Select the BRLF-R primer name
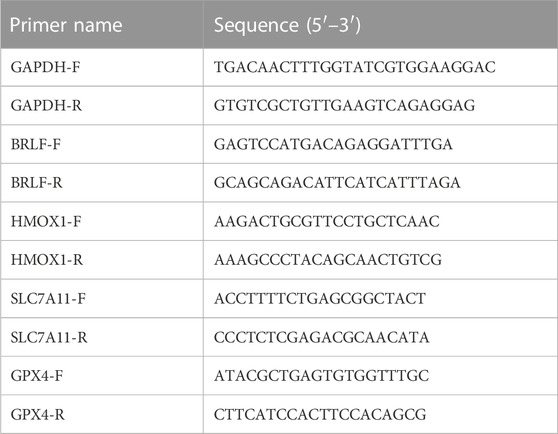The width and height of the screenshot is (558, 434). [x=36, y=182]
